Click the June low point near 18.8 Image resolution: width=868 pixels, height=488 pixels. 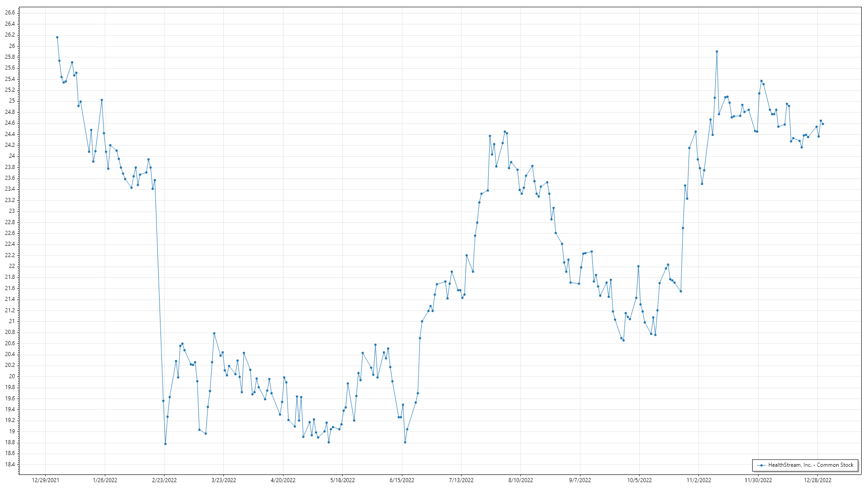pyautogui.click(x=405, y=442)
